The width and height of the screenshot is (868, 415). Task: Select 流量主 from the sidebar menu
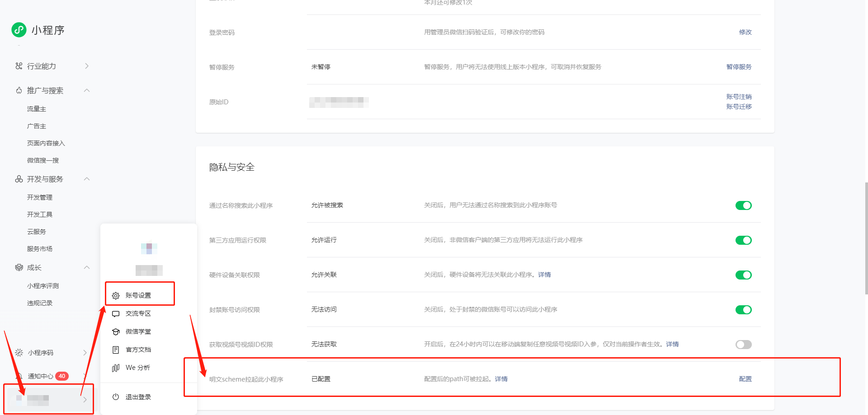point(37,109)
